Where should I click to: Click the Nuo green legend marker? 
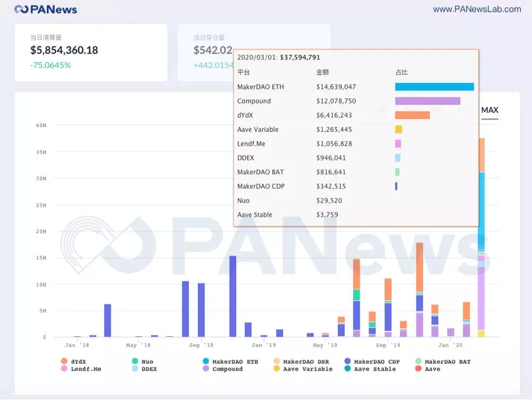point(135,362)
